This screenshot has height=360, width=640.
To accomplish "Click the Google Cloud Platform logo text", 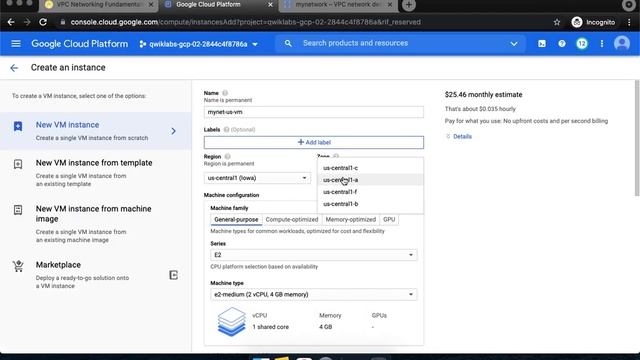I will click(80, 44).
